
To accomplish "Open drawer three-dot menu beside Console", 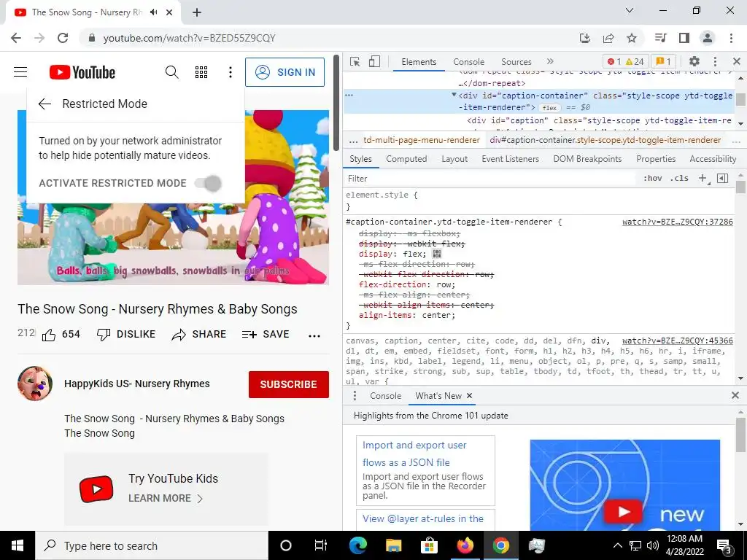I will point(355,396).
